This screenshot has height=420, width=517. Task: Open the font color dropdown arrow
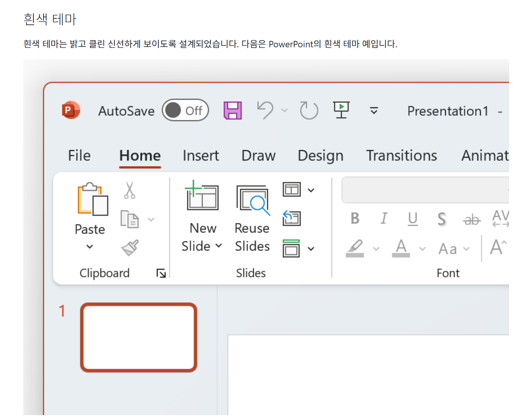[422, 249]
